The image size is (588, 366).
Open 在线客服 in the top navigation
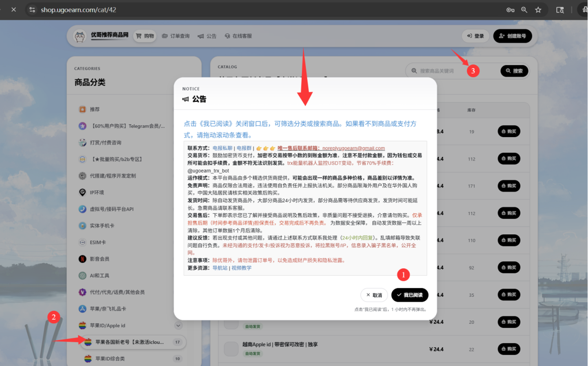pyautogui.click(x=238, y=36)
